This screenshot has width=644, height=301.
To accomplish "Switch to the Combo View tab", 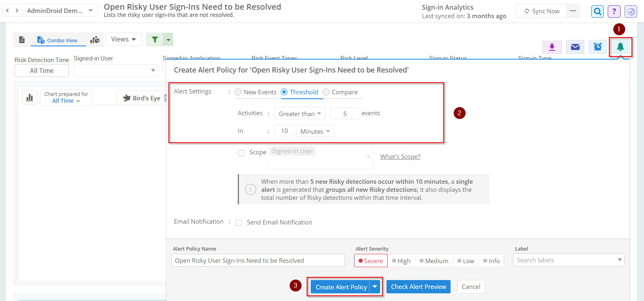I will pos(58,40).
